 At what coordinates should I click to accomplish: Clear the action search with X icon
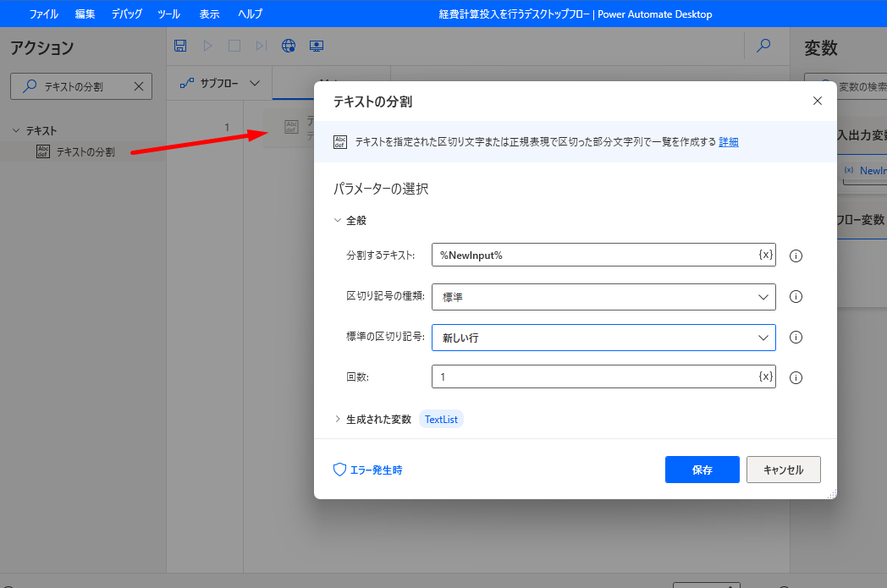click(x=139, y=86)
